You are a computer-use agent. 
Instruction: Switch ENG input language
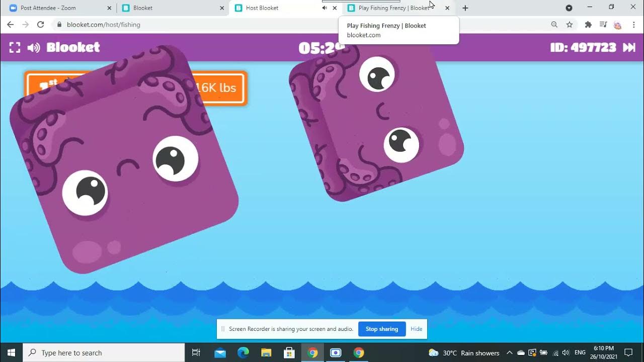click(x=580, y=352)
